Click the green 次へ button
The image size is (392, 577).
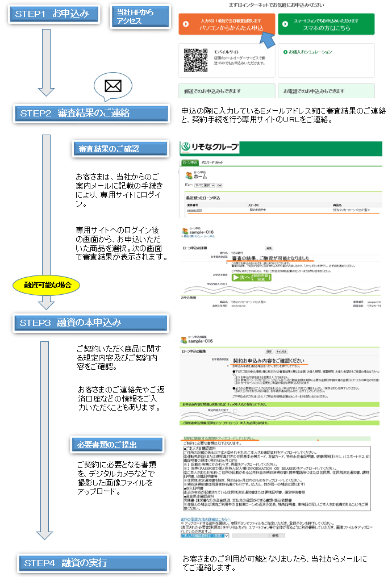(252, 278)
